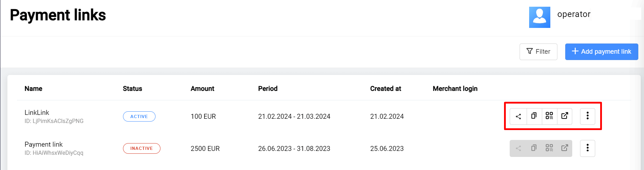Image resolution: width=644 pixels, height=170 pixels.
Task: Click the QR code icon for Payment link
Action: (549, 148)
